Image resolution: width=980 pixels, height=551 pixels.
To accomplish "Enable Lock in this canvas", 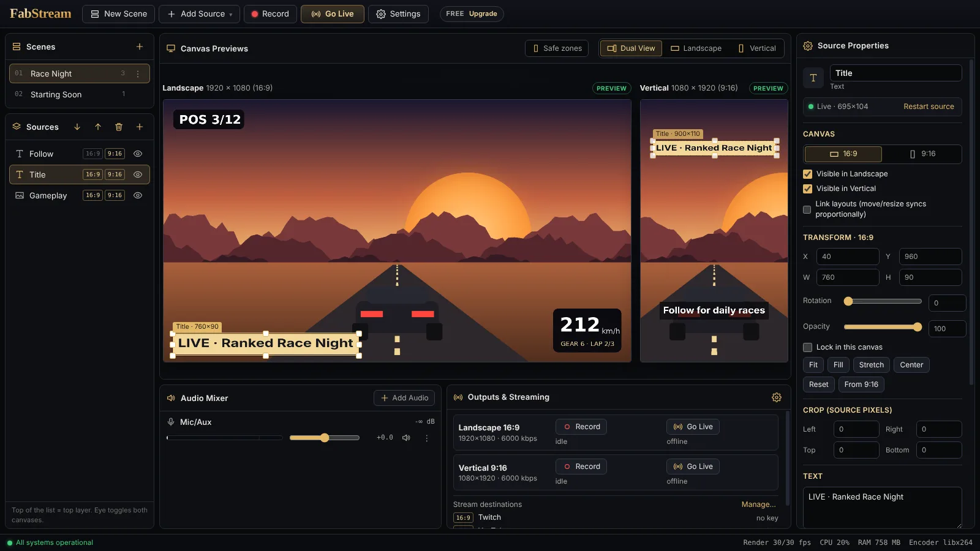I will [807, 347].
